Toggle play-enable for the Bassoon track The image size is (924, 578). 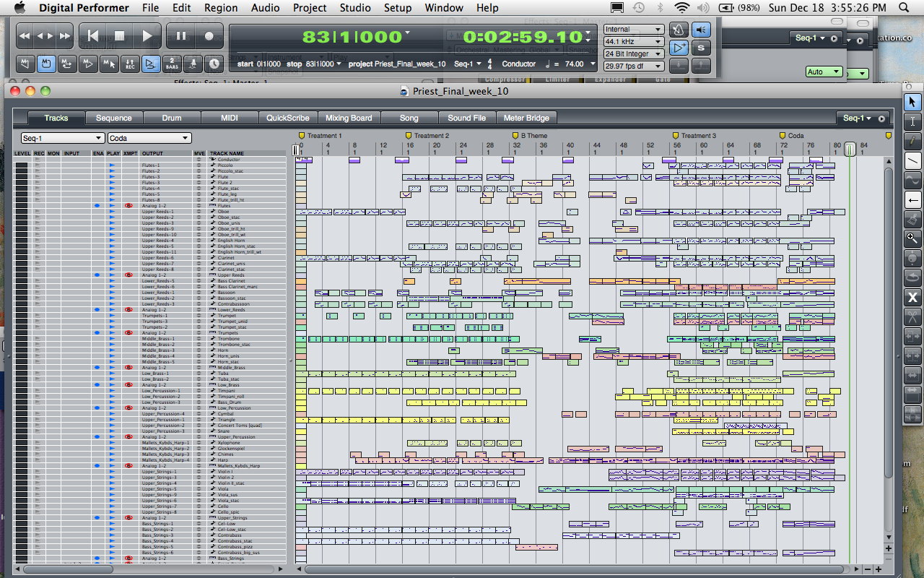point(112,293)
